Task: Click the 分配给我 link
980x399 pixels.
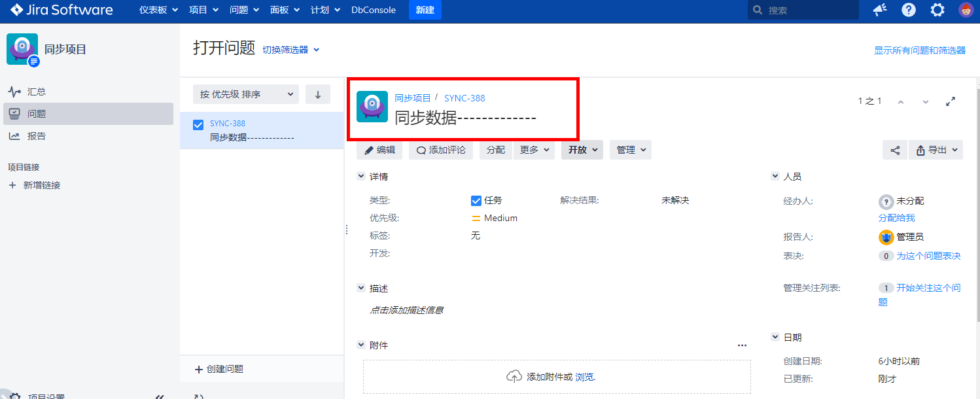Action: point(896,218)
